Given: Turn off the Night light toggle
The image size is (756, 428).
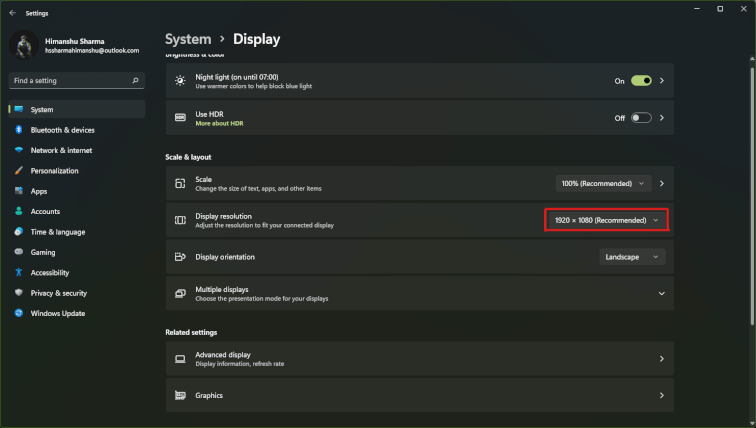Looking at the screenshot, I should coord(640,81).
